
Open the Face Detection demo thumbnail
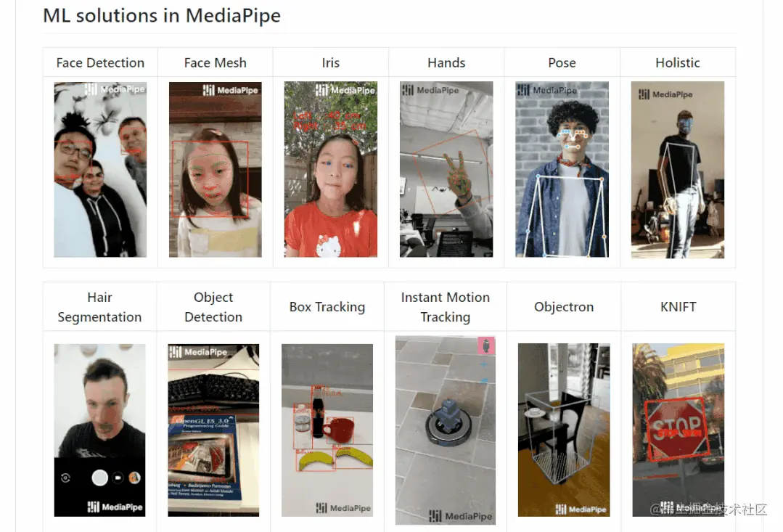(100, 169)
